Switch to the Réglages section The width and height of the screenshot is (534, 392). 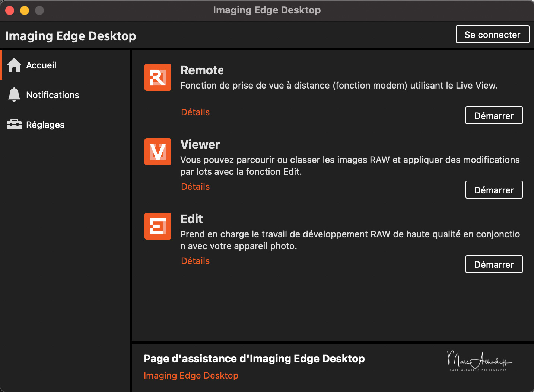[x=45, y=125]
